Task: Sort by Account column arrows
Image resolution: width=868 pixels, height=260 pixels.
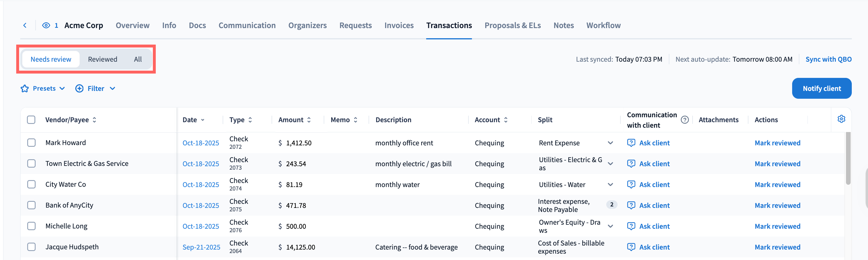Action: pos(506,120)
